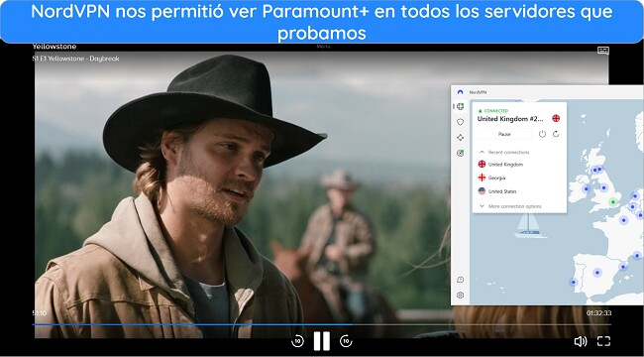
Task: Open the VPN globe tab in the NordVPN sidebar
Action: coord(460,106)
